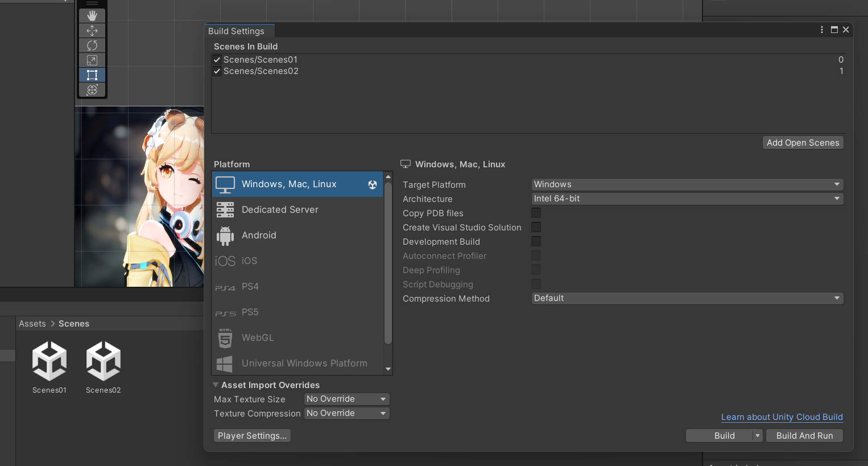The width and height of the screenshot is (868, 466).
Task: Click the iOS platform icon
Action: coord(225,261)
